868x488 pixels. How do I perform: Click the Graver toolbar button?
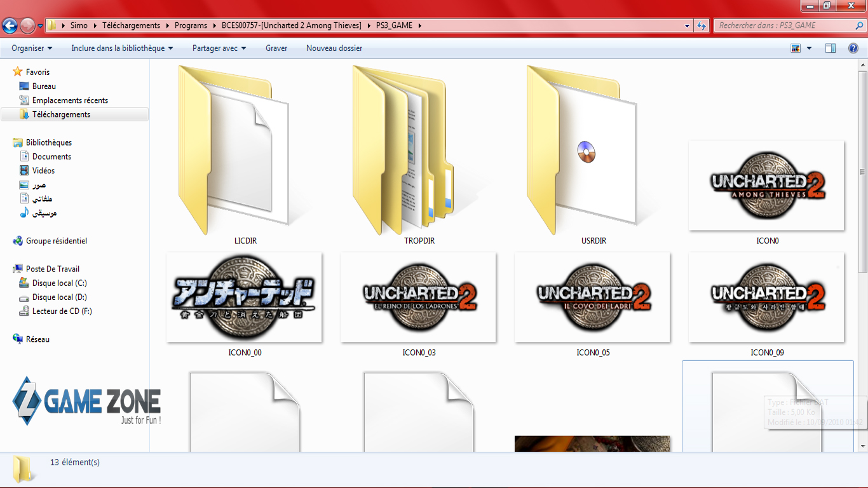(x=276, y=48)
